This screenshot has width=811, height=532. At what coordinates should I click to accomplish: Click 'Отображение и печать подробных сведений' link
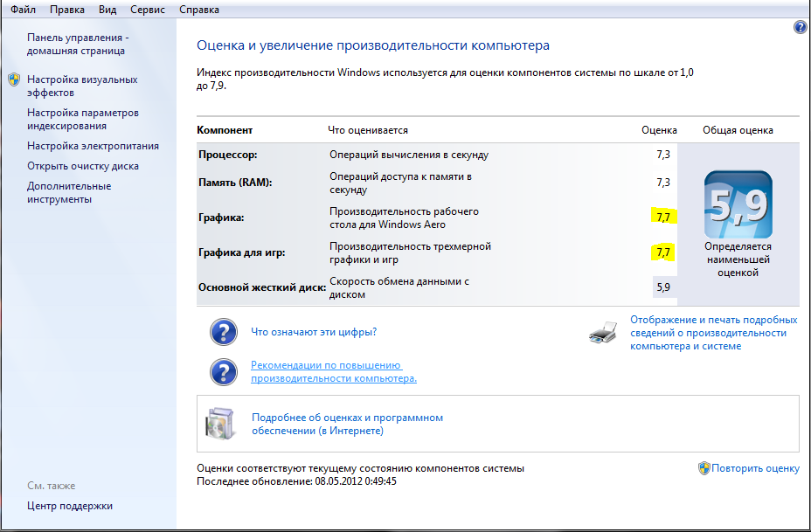714,333
